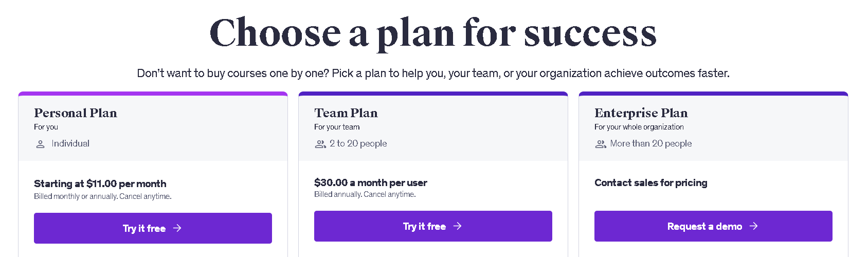Image resolution: width=868 pixels, height=257 pixels.
Task: Click the arrow icon on Personal Plan's Try it free
Action: pos(177,228)
